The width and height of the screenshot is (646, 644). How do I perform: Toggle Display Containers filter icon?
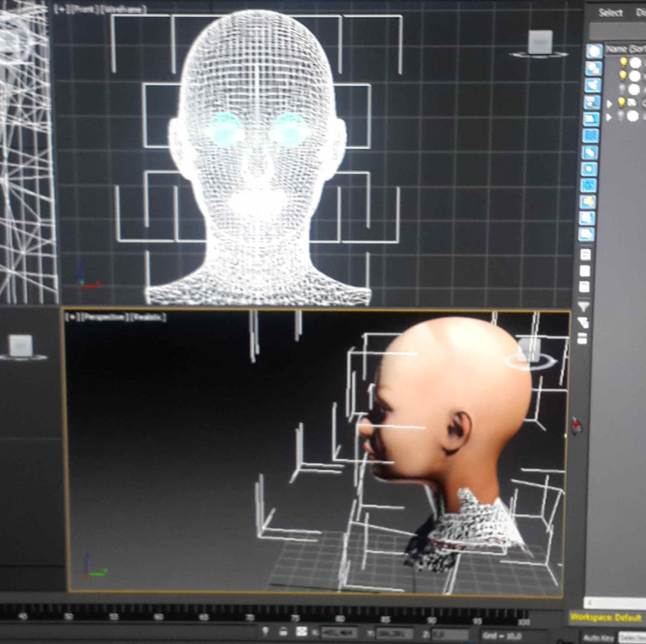[588, 202]
